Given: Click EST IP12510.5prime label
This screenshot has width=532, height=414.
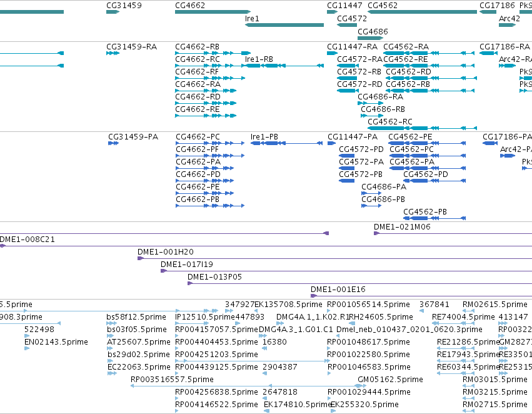Looking at the screenshot, I should (x=205, y=317).
